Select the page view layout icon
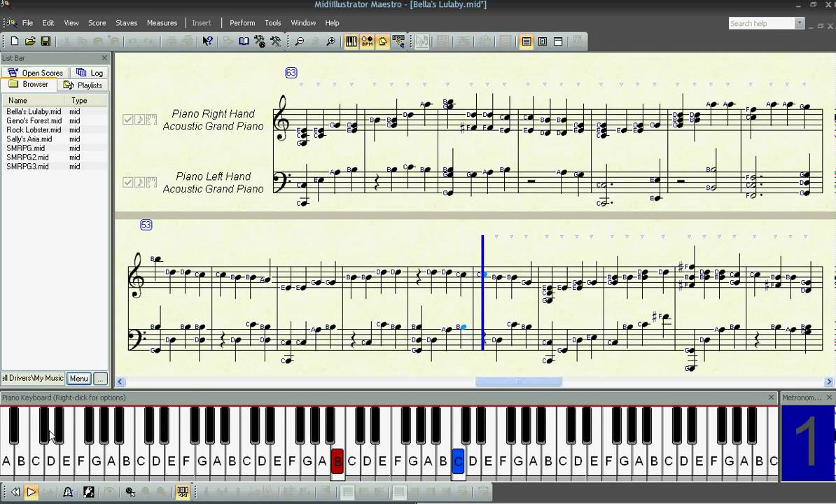 point(542,41)
